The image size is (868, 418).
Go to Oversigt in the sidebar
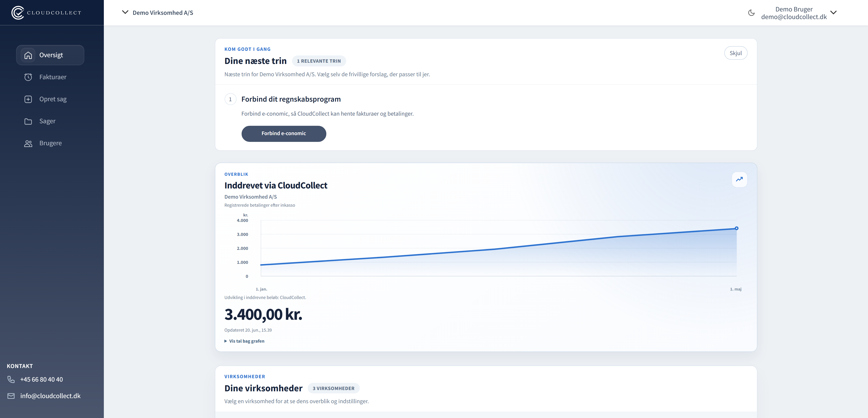[x=50, y=55]
